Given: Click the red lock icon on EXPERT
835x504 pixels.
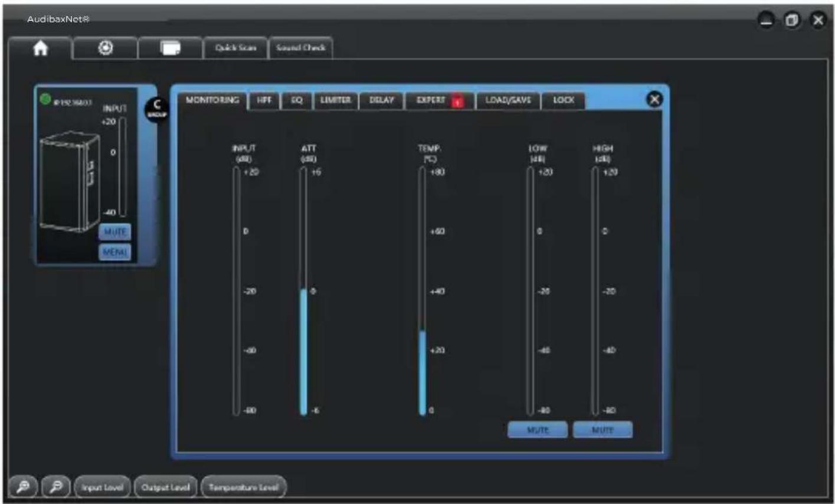Looking at the screenshot, I should (457, 102).
